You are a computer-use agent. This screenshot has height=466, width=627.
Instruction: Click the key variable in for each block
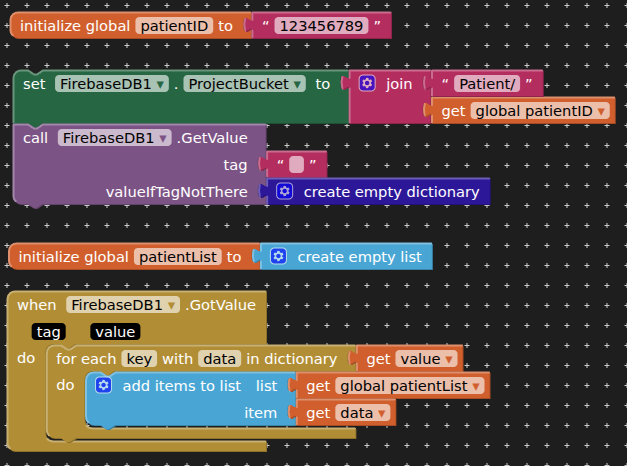pos(138,359)
